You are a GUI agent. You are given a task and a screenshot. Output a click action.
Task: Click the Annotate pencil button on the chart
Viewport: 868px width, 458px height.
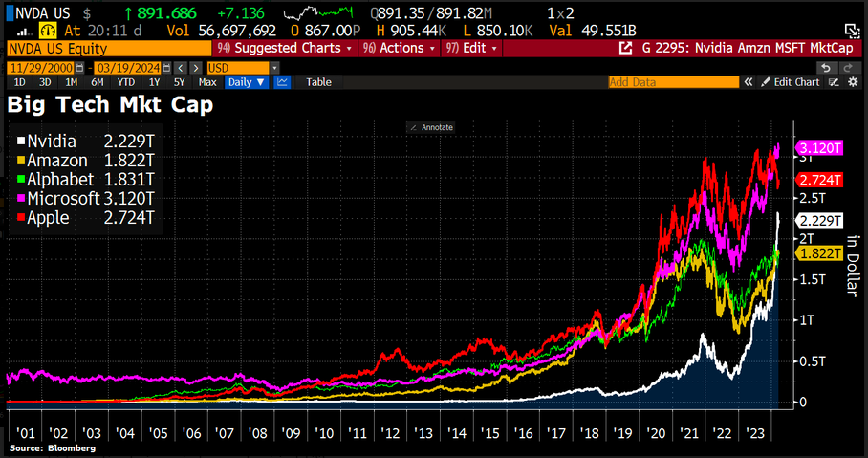point(431,127)
